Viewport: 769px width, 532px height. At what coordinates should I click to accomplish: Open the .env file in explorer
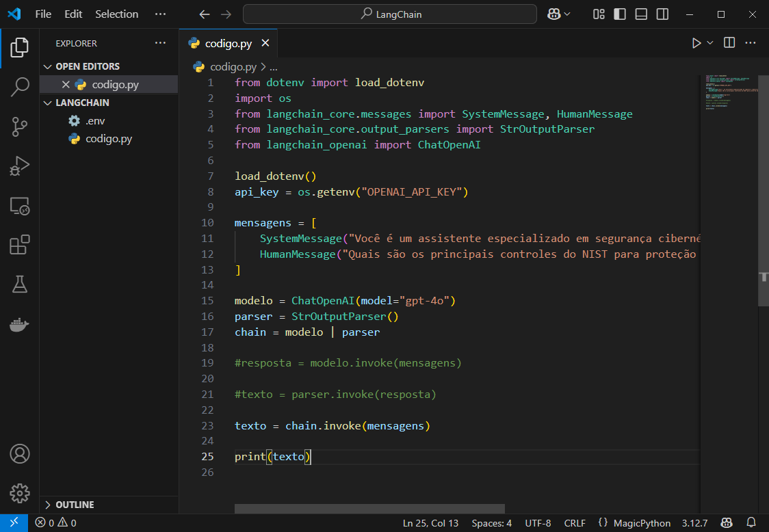(95, 121)
